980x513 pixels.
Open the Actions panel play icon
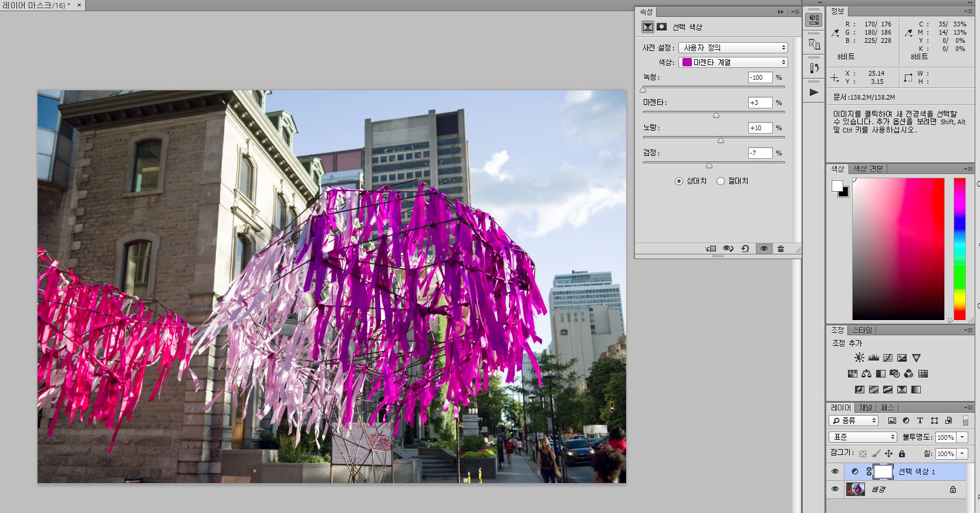tap(814, 92)
